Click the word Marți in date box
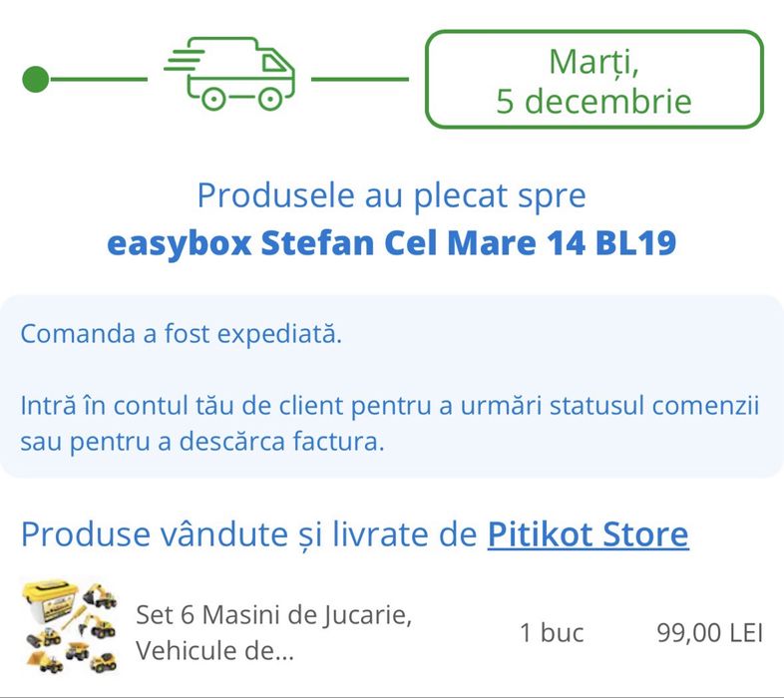 pyautogui.click(x=593, y=62)
